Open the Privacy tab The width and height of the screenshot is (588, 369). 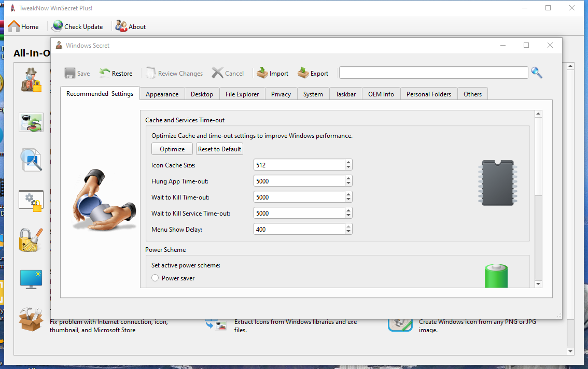[x=281, y=94]
